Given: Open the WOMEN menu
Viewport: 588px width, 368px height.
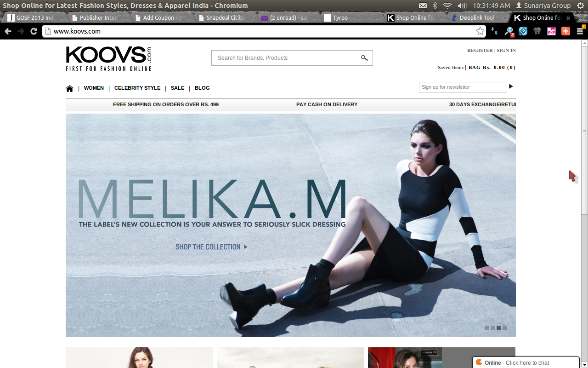Looking at the screenshot, I should (x=94, y=88).
